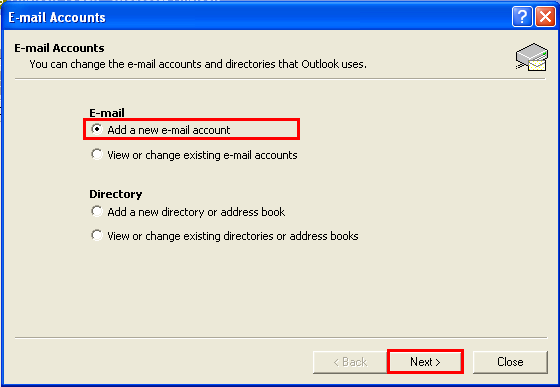The image size is (560, 387).
Task: Select the Add a new e-mail account radio button
Action: click(96, 129)
